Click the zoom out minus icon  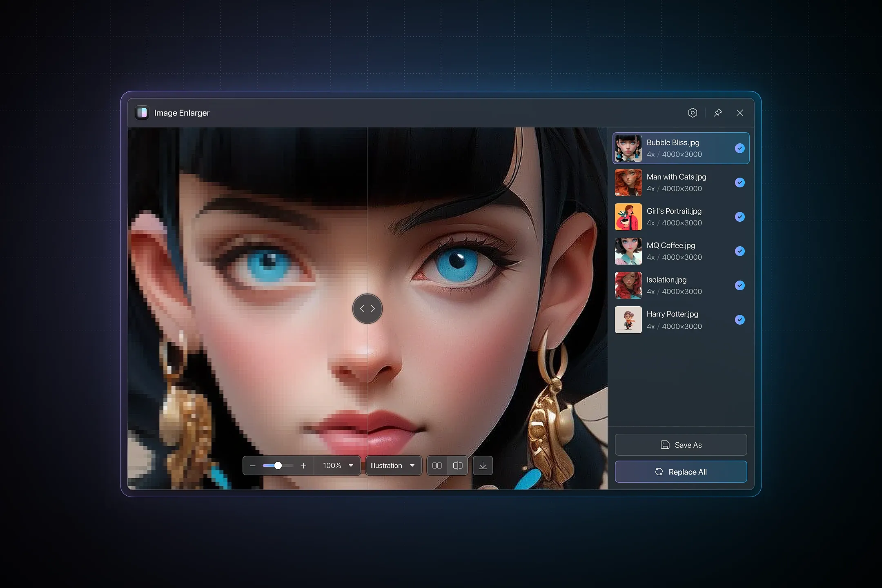[252, 465]
